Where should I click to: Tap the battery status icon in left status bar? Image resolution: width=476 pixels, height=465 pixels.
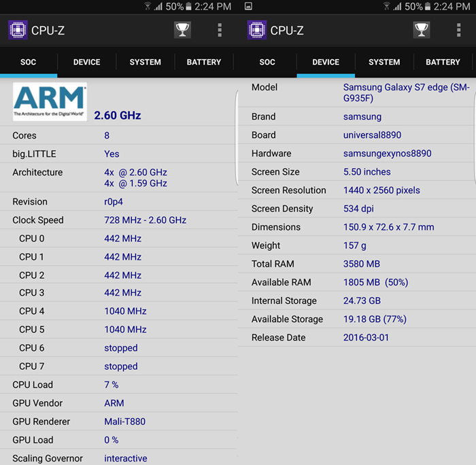[188, 6]
